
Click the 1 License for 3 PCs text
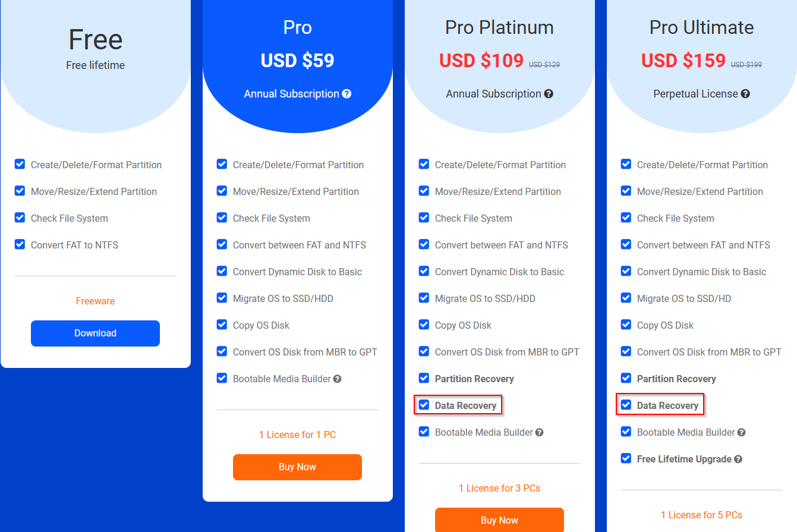(x=499, y=488)
